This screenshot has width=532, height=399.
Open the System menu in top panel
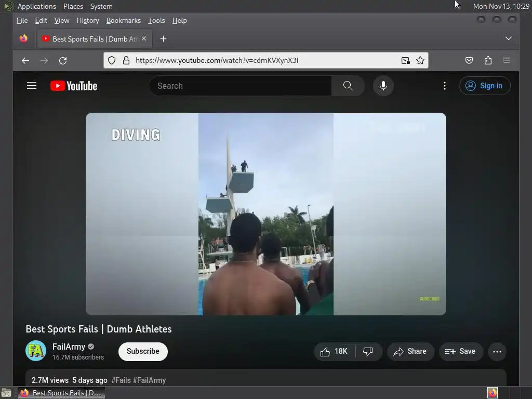tap(101, 6)
